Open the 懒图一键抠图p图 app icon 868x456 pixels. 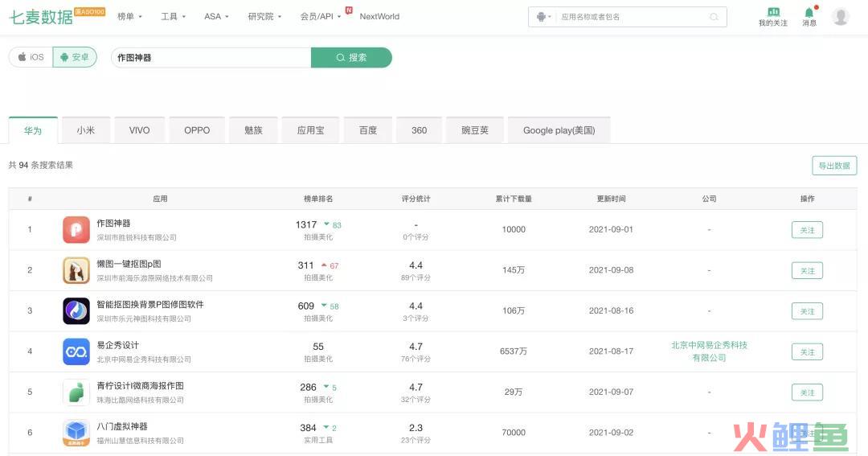pyautogui.click(x=76, y=270)
